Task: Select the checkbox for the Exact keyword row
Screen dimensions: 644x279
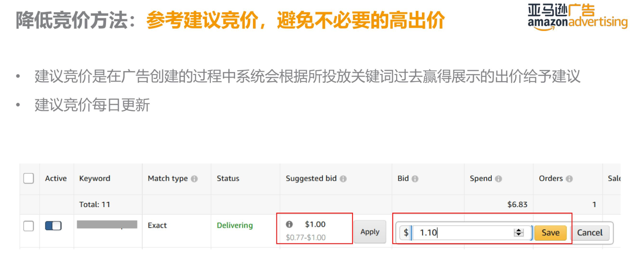Action: (x=28, y=225)
